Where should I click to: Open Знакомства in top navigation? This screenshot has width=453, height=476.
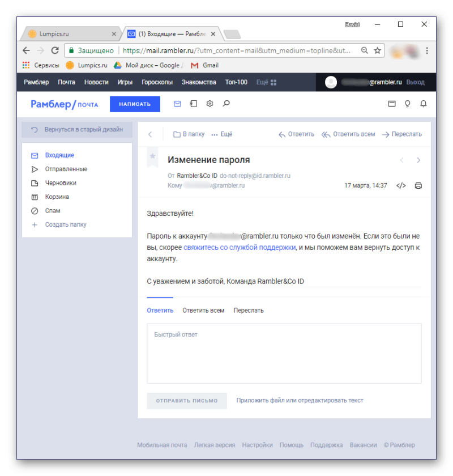click(199, 82)
